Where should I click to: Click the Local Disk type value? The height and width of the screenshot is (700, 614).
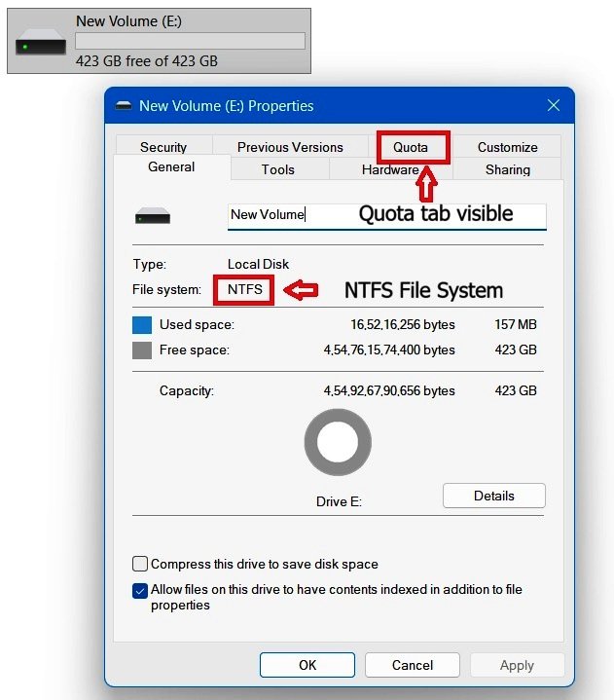pyautogui.click(x=259, y=264)
